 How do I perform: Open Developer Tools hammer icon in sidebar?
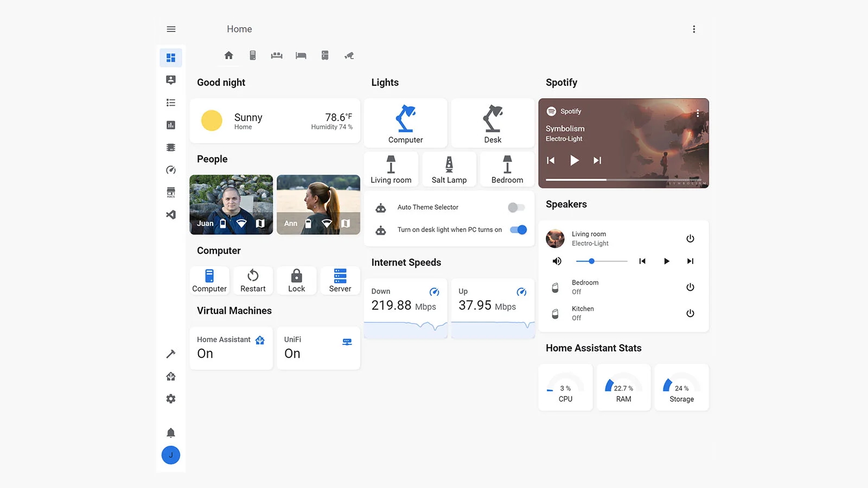click(171, 354)
